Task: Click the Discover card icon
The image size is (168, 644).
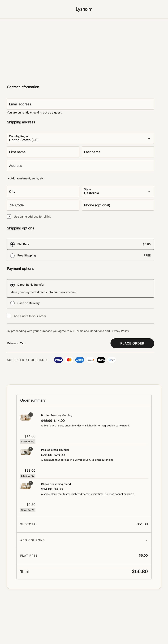Action: (x=90, y=360)
